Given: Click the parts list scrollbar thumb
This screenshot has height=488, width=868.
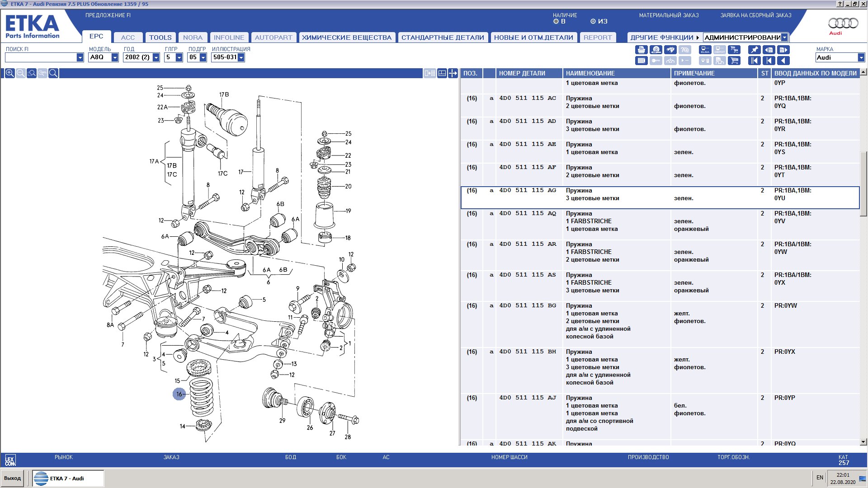Looking at the screenshot, I should tap(863, 183).
